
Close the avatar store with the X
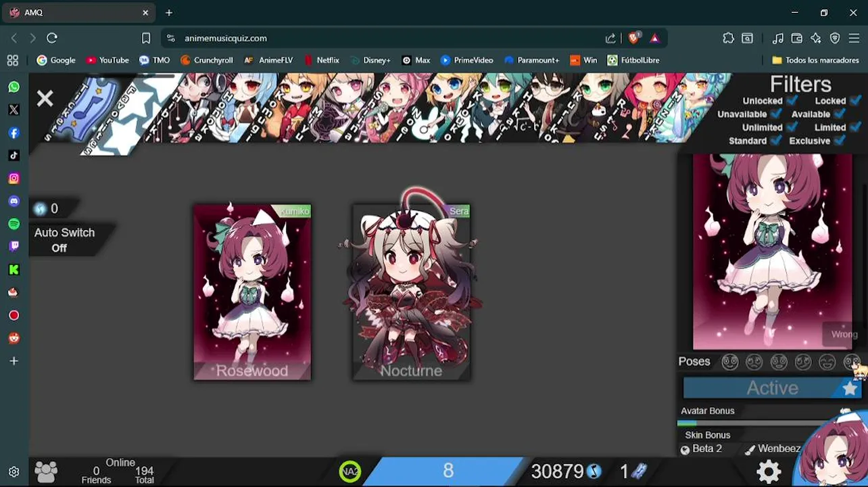(x=45, y=99)
